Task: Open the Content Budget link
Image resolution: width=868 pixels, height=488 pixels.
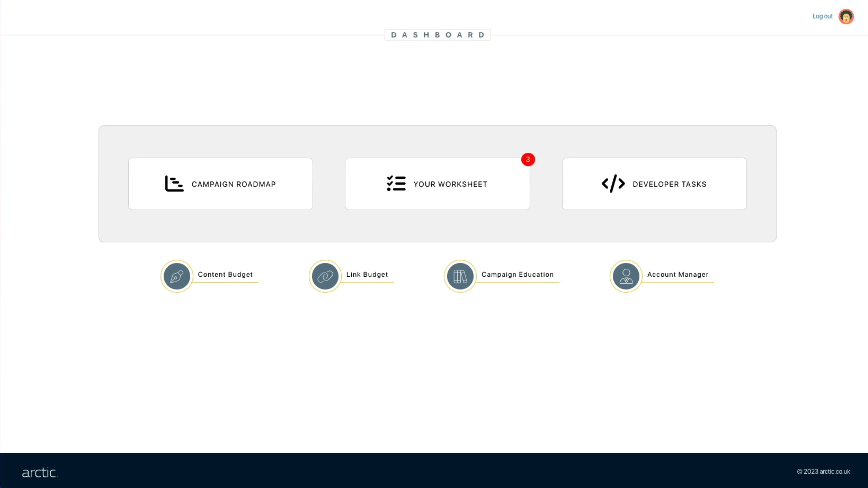Action: 225,274
